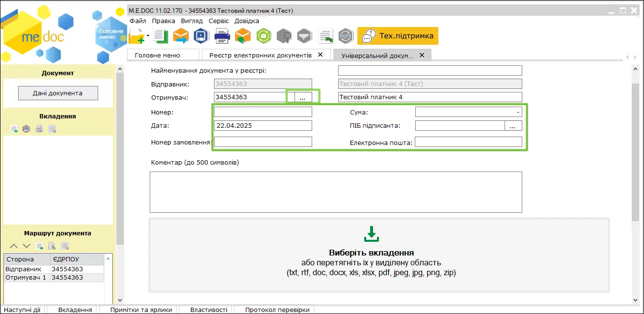Click the Отримувач name field Тестовий платник 4
The width and height of the screenshot is (644, 314).
pos(430,97)
